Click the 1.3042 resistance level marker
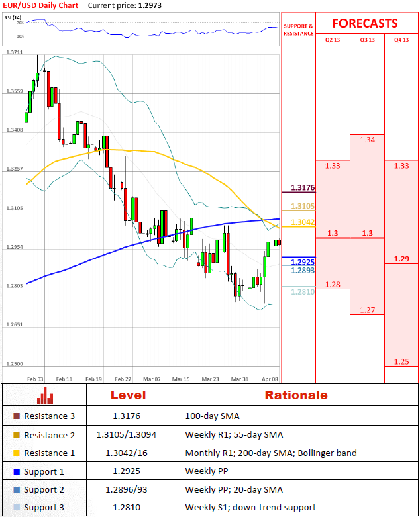420x517 pixels. (303, 222)
